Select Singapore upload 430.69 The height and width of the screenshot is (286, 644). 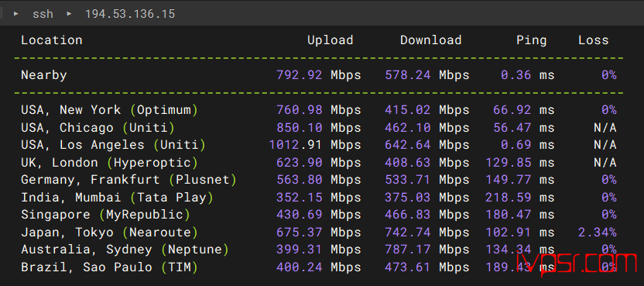pyautogui.click(x=300, y=215)
